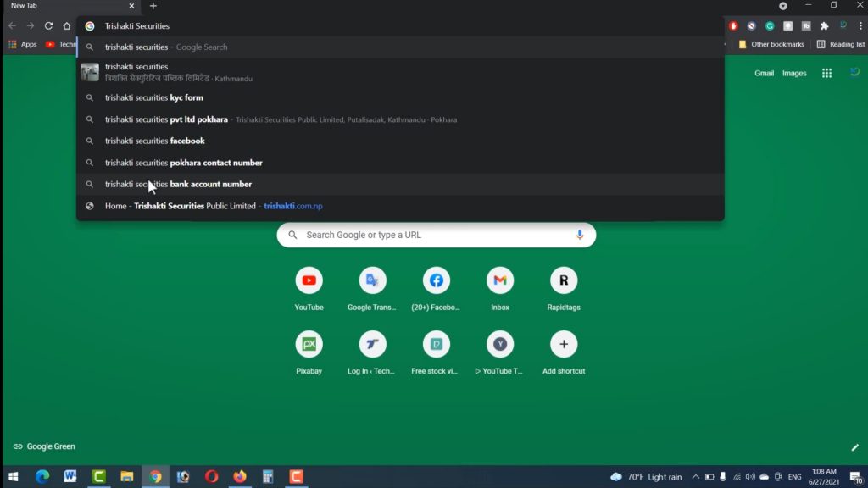Open the Apps bookmark shortcut

tap(23, 44)
